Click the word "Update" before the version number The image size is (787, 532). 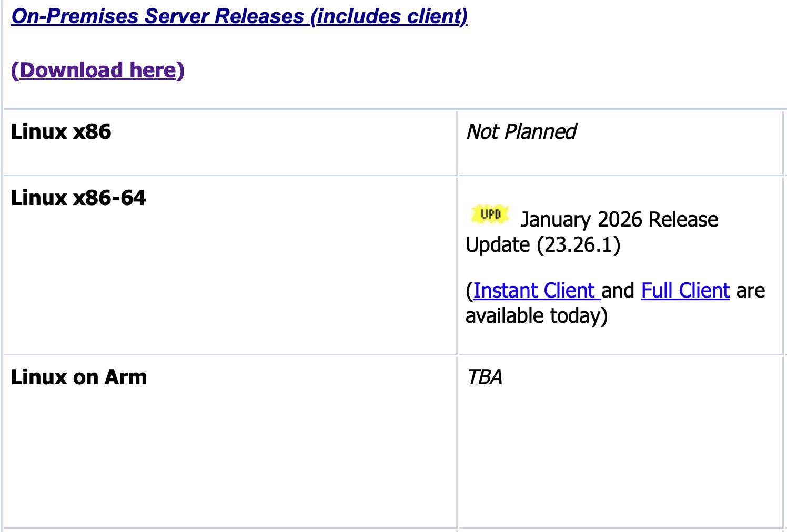click(x=498, y=245)
